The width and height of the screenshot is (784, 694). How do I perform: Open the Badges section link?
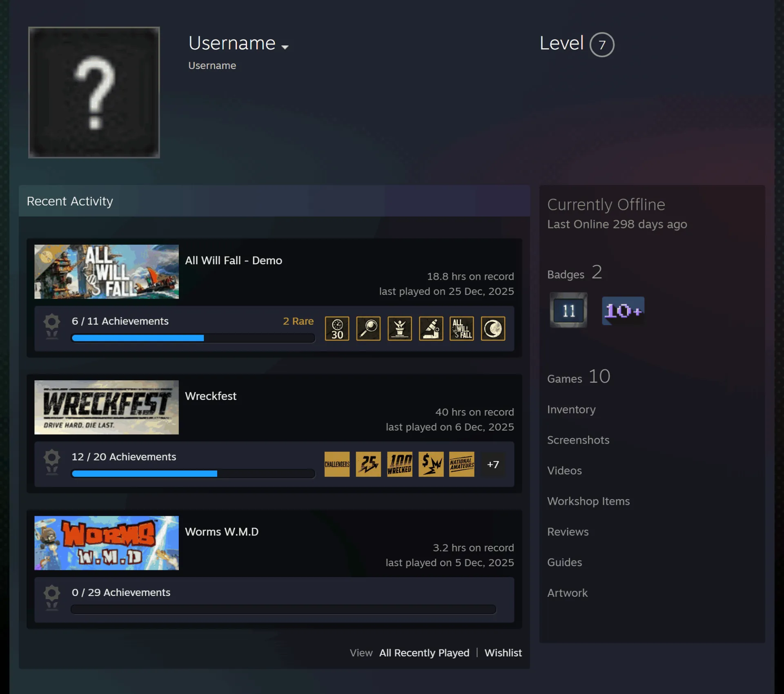(575, 272)
